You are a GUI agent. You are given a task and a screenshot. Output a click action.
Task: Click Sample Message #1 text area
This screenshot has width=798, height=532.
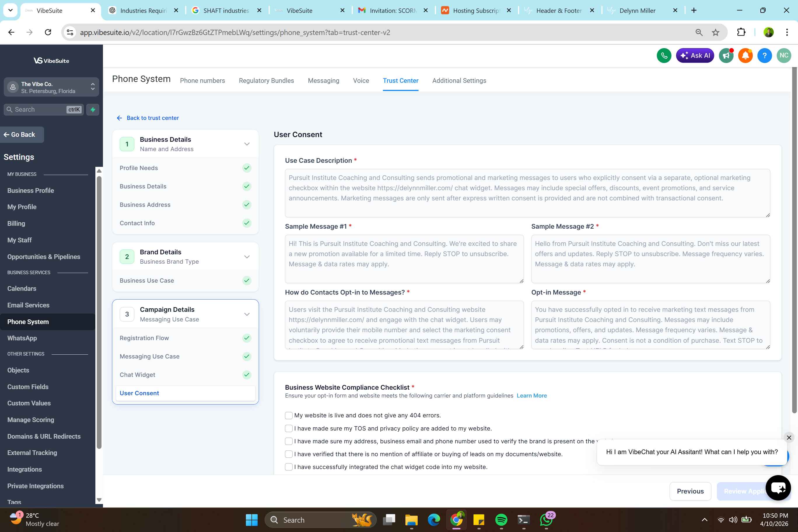click(404, 259)
